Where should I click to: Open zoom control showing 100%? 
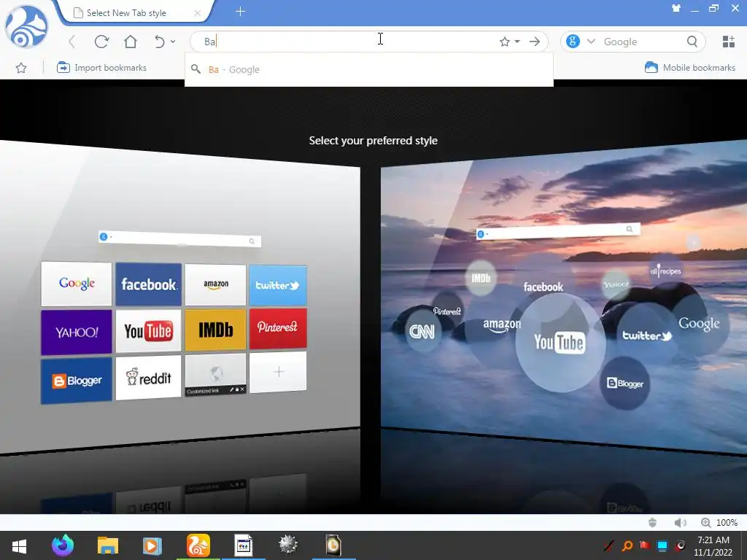point(719,522)
